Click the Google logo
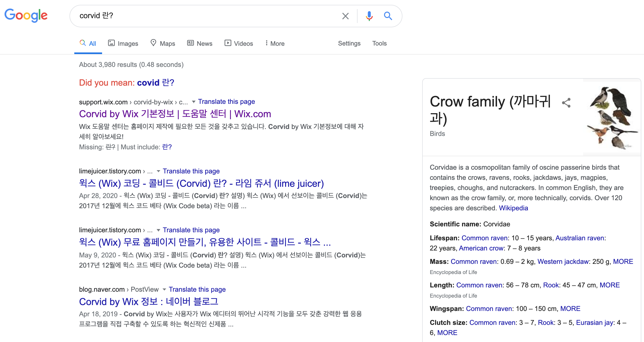 click(x=26, y=15)
